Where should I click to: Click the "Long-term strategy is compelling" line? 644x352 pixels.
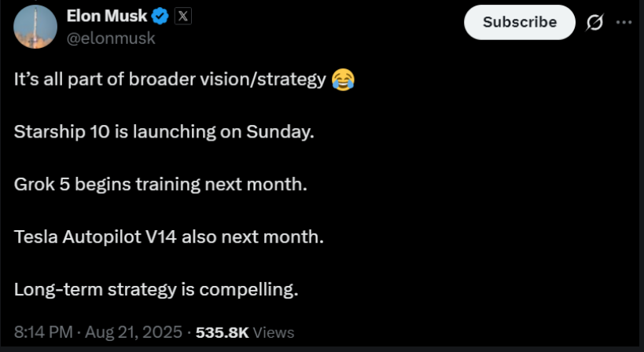point(156,290)
